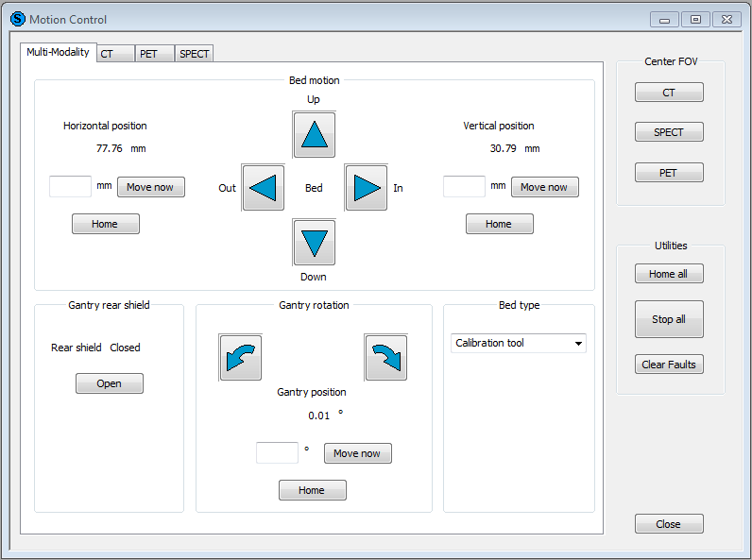The image size is (752, 560).
Task: Open the gantry rear shield
Action: (110, 383)
